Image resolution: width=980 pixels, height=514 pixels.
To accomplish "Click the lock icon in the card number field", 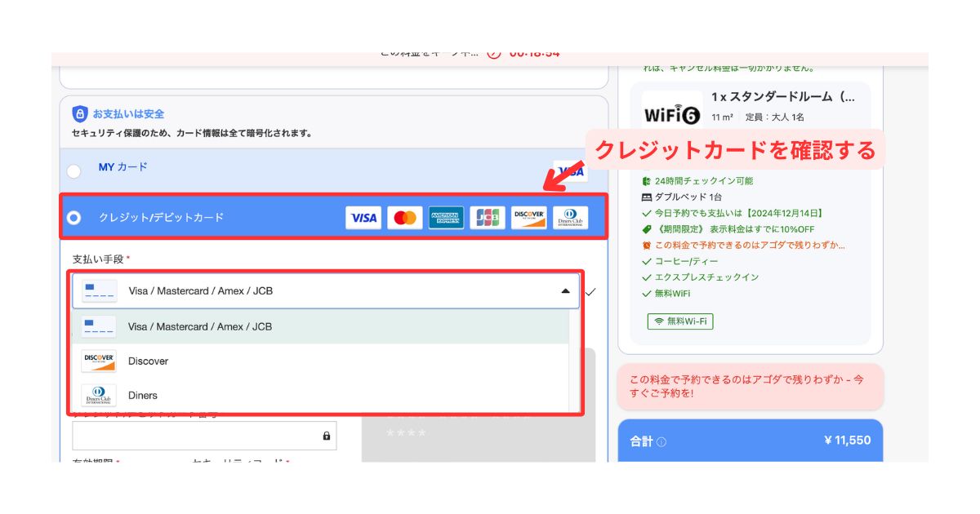I will (327, 436).
